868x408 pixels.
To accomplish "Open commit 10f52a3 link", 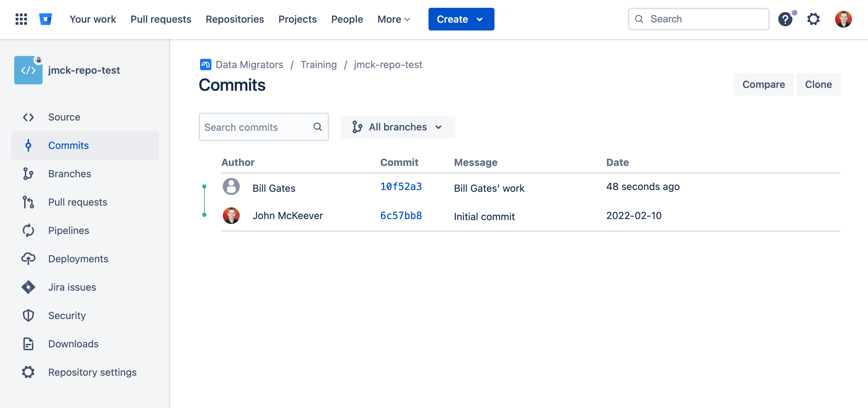I will [x=401, y=186].
